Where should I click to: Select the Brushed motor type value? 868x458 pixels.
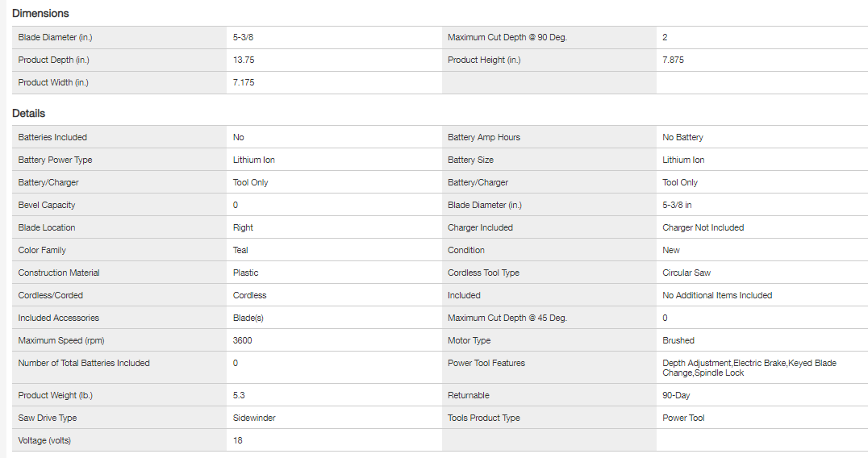(678, 340)
